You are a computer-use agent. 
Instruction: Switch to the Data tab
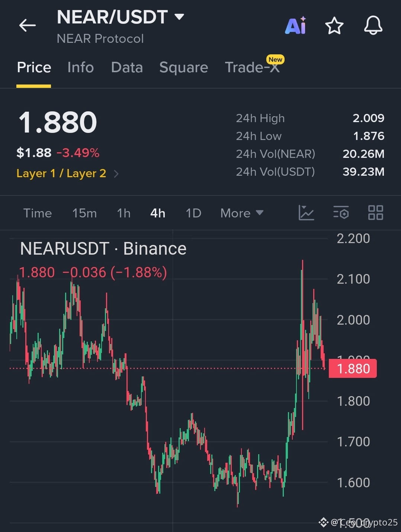pos(127,67)
